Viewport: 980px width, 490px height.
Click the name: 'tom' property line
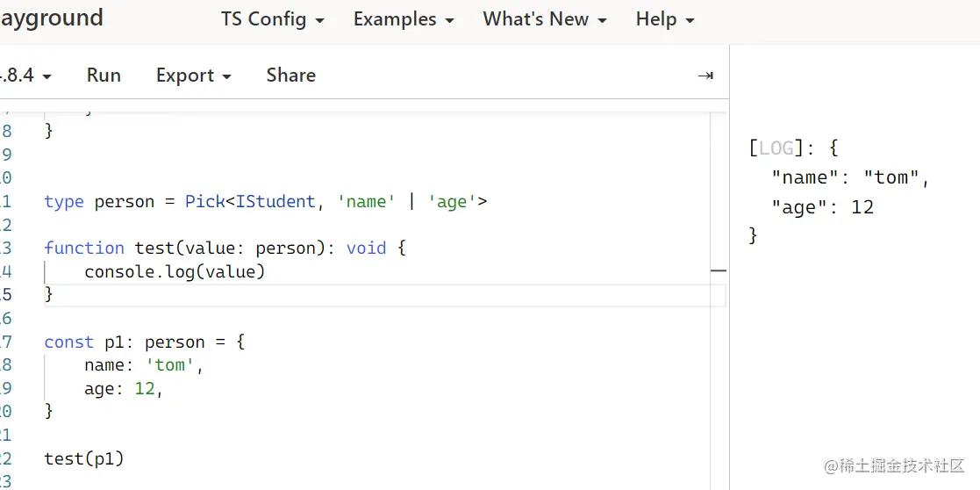(144, 365)
